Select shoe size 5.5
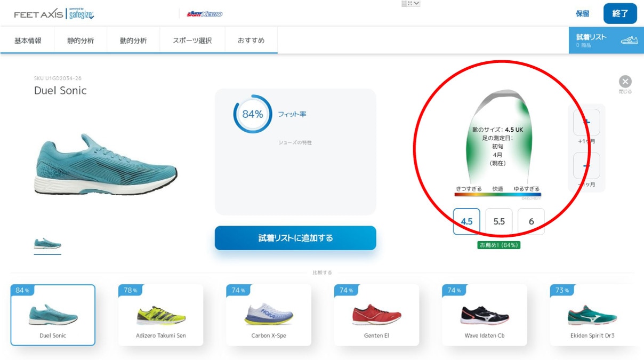Viewport: 644px width, 360px height. 499,221
